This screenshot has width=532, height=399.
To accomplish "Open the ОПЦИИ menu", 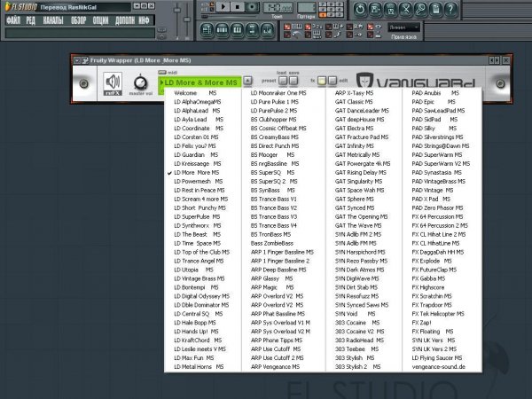I will (x=101, y=20).
